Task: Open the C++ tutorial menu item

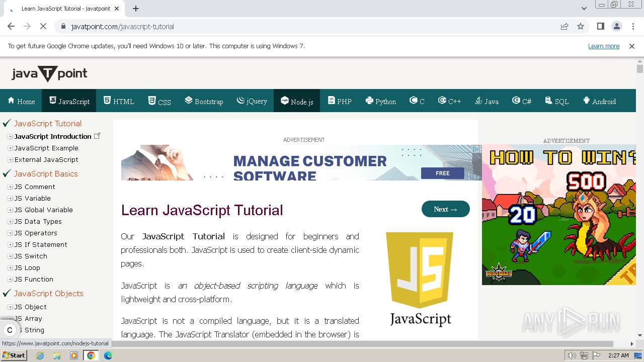Action: tap(449, 101)
